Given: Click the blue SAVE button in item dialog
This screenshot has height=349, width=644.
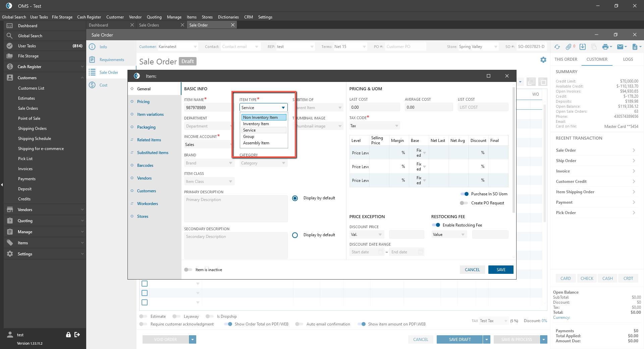Looking at the screenshot, I should click(x=501, y=270).
